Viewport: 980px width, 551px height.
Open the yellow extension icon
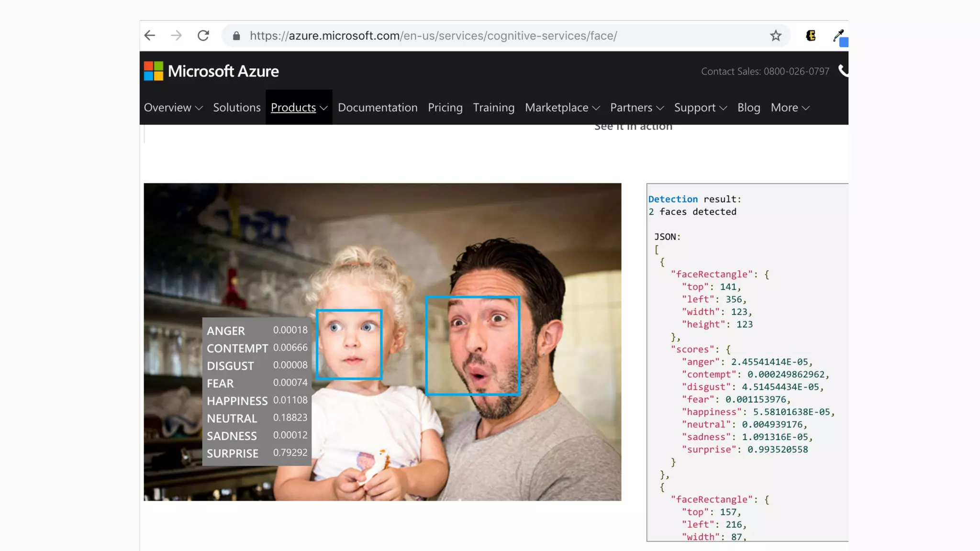pyautogui.click(x=811, y=36)
